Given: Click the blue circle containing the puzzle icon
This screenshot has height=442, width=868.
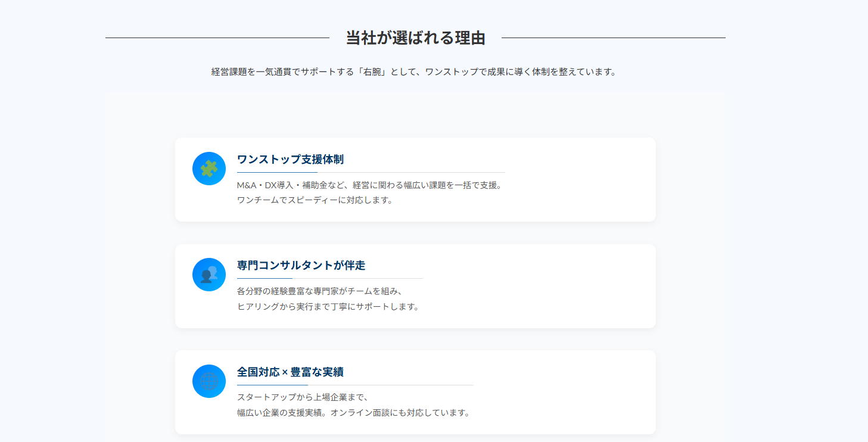Looking at the screenshot, I should [x=209, y=169].
